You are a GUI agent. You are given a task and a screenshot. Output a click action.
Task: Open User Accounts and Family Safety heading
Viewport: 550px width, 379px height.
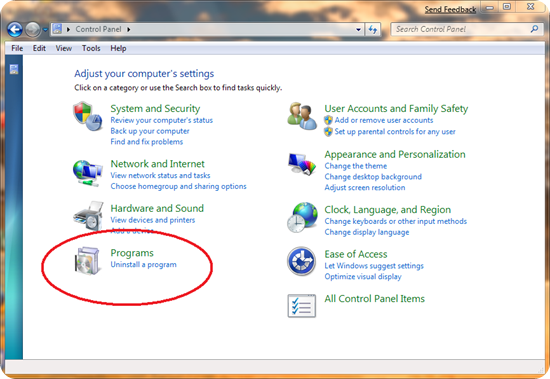(396, 108)
